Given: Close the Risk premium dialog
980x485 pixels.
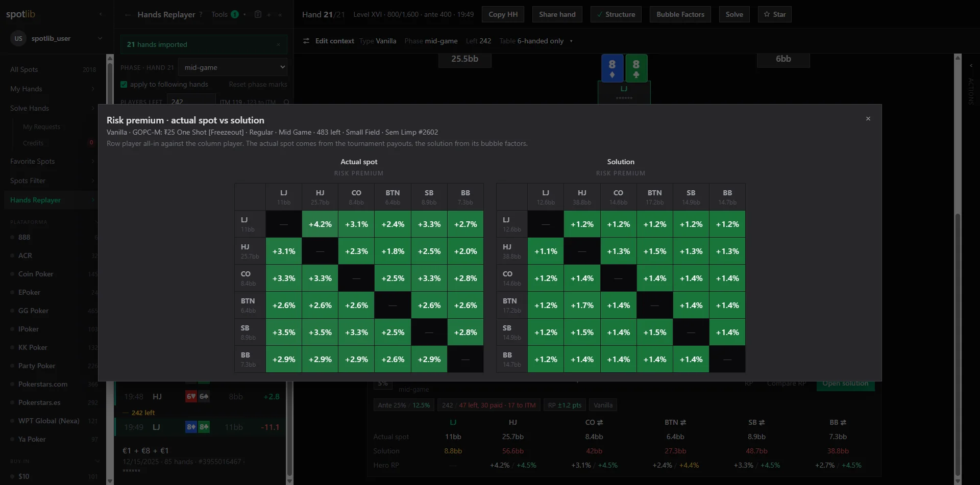Looking at the screenshot, I should pos(868,119).
